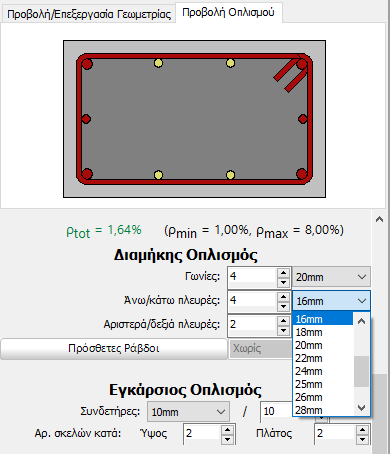The height and width of the screenshot is (454, 390).
Task: Click the stirrup spacing field showing 10
Action: coord(275,412)
